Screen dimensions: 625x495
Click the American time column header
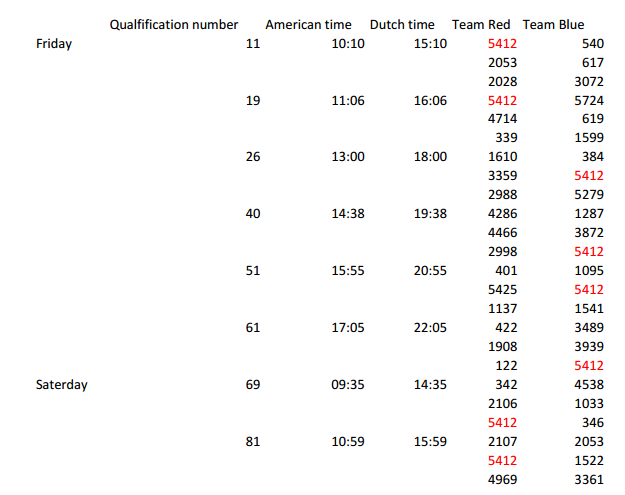[309, 25]
